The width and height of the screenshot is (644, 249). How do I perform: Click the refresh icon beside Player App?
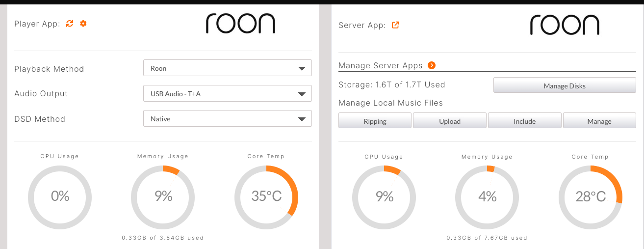[x=70, y=24]
